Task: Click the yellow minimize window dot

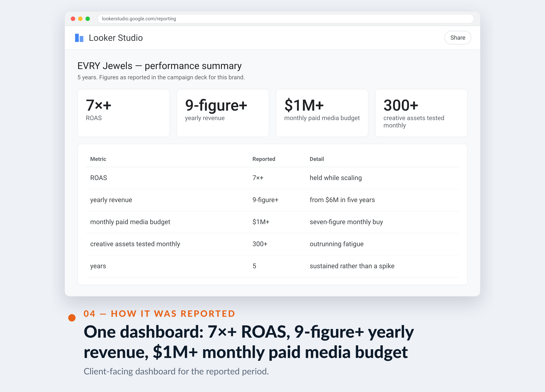Action: click(x=80, y=19)
